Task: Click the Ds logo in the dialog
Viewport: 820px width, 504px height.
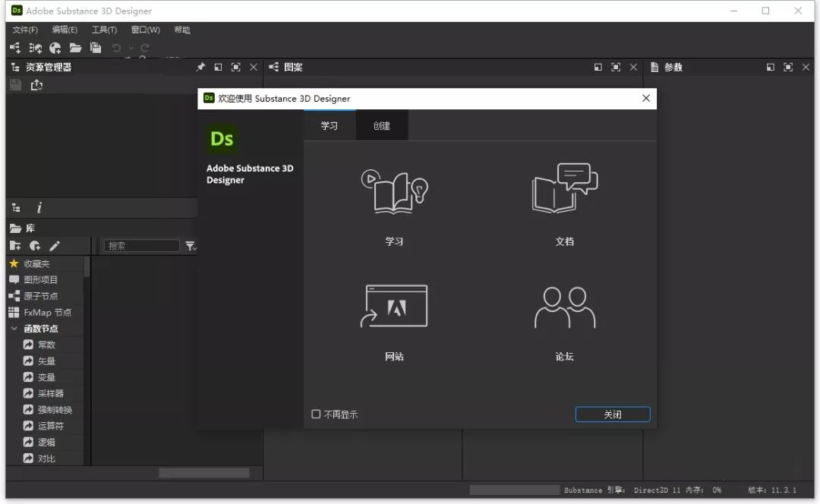Action: click(222, 139)
